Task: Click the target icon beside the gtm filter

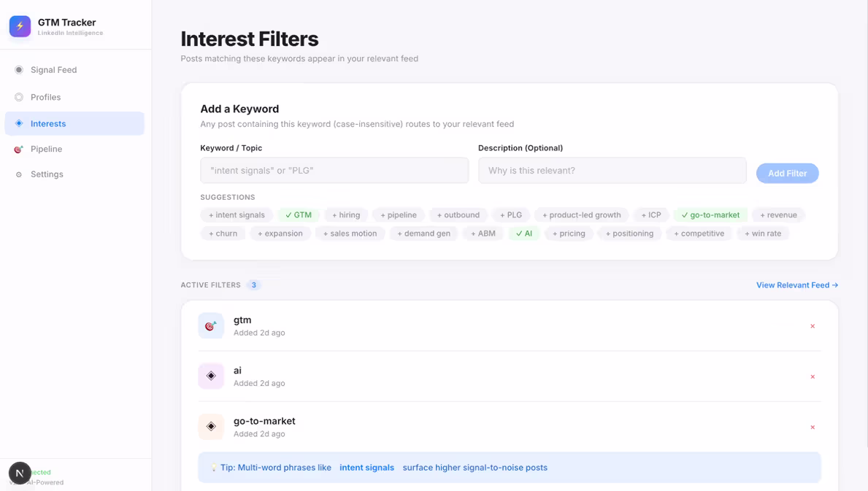Action: click(210, 325)
